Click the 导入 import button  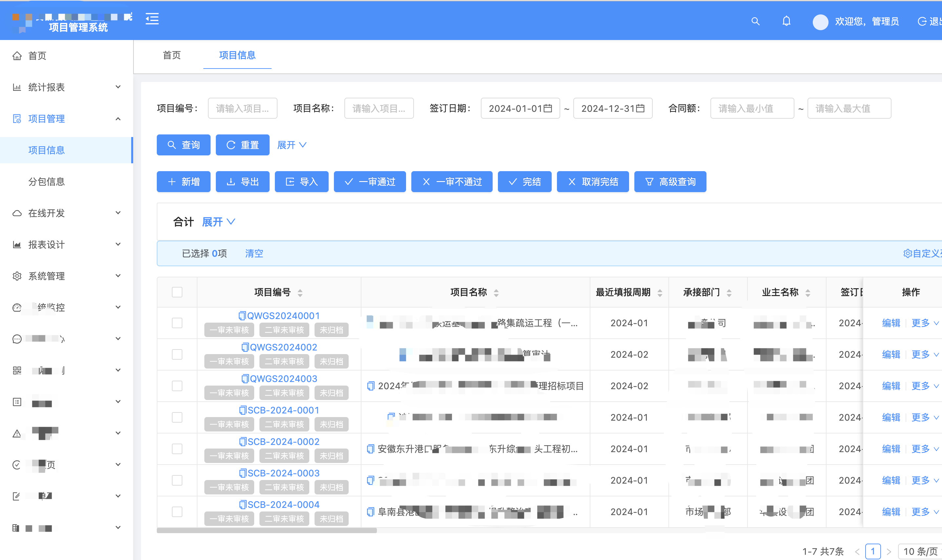coord(301,182)
